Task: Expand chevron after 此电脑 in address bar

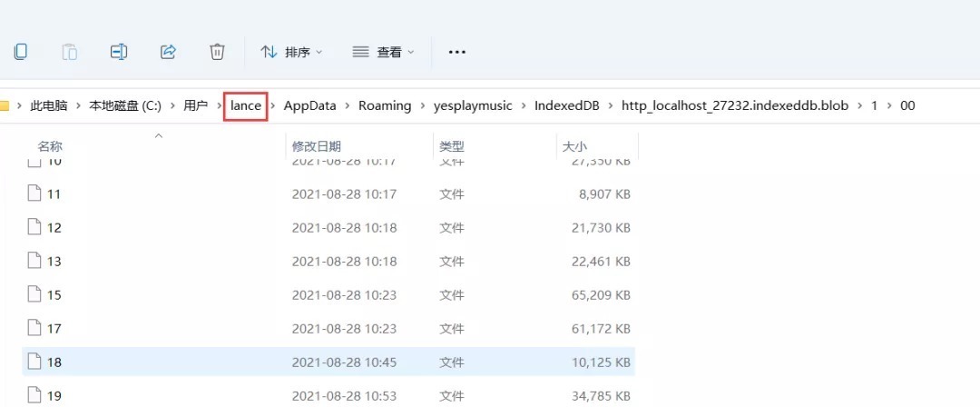Action: [78, 106]
